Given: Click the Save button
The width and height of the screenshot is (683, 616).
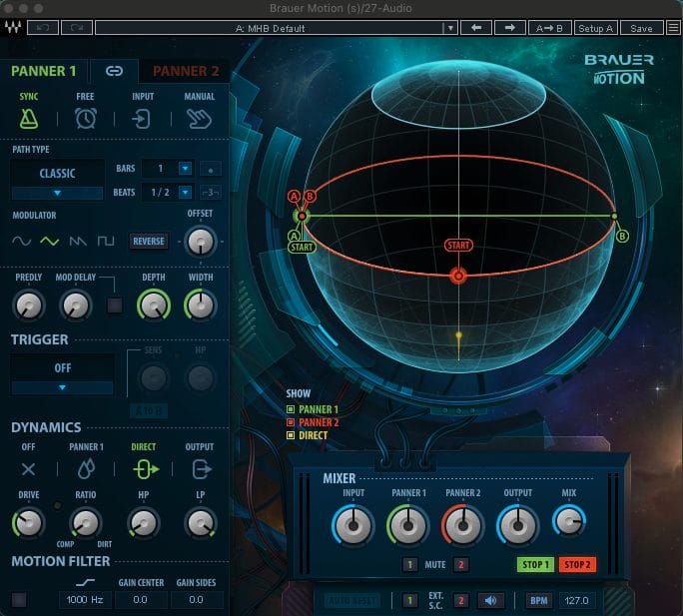Looking at the screenshot, I should tap(641, 28).
